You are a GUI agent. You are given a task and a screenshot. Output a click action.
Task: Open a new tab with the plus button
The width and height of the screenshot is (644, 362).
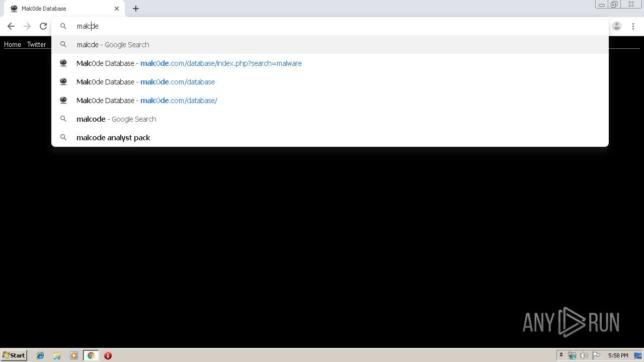pyautogui.click(x=136, y=9)
